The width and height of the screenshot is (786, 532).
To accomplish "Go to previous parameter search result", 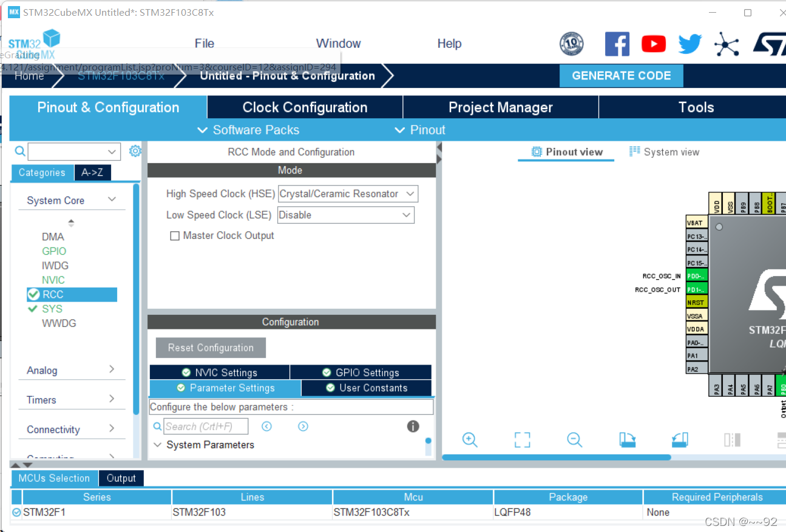I will [266, 426].
